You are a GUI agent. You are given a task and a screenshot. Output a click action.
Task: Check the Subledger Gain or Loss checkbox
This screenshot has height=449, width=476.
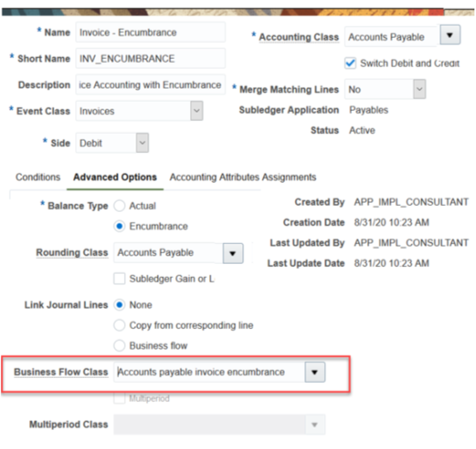pyautogui.click(x=119, y=279)
